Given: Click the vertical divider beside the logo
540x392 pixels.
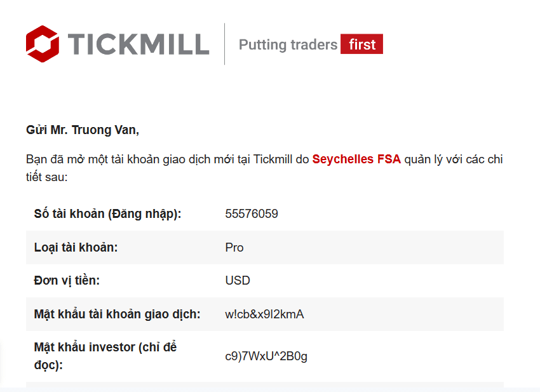Looking at the screenshot, I should coord(224,44).
